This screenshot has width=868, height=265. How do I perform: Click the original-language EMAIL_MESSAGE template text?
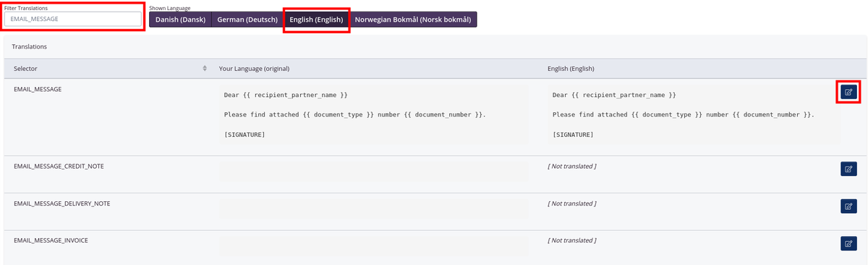point(374,115)
